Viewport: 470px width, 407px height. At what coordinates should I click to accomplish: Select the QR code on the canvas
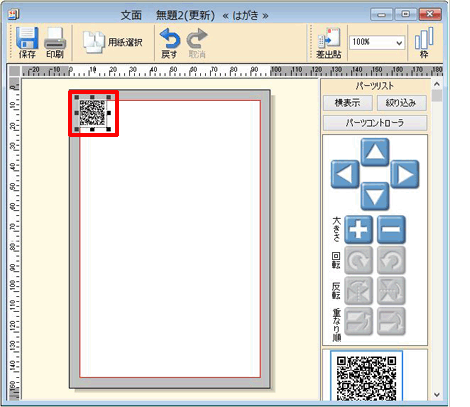[x=92, y=113]
